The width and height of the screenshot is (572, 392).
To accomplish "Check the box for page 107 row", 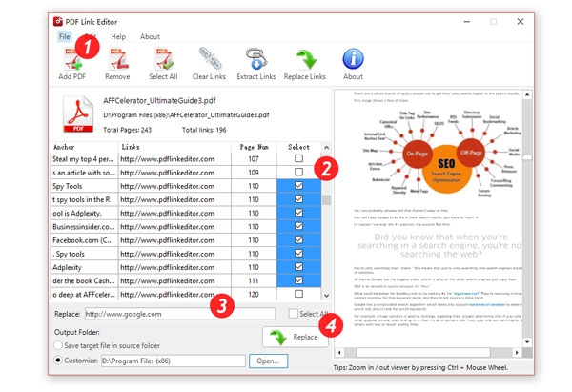I will 298,158.
